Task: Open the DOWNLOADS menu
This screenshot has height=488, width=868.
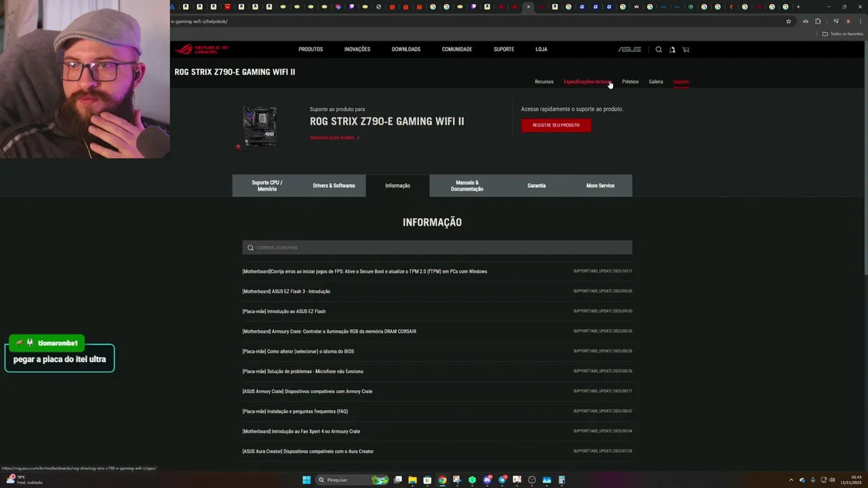Action: pos(406,49)
